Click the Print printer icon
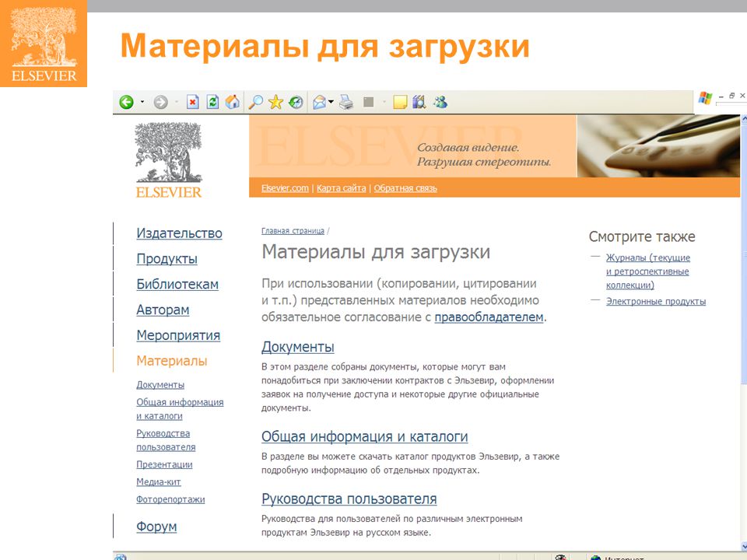Image resolution: width=747 pixels, height=560 pixels. point(346,102)
